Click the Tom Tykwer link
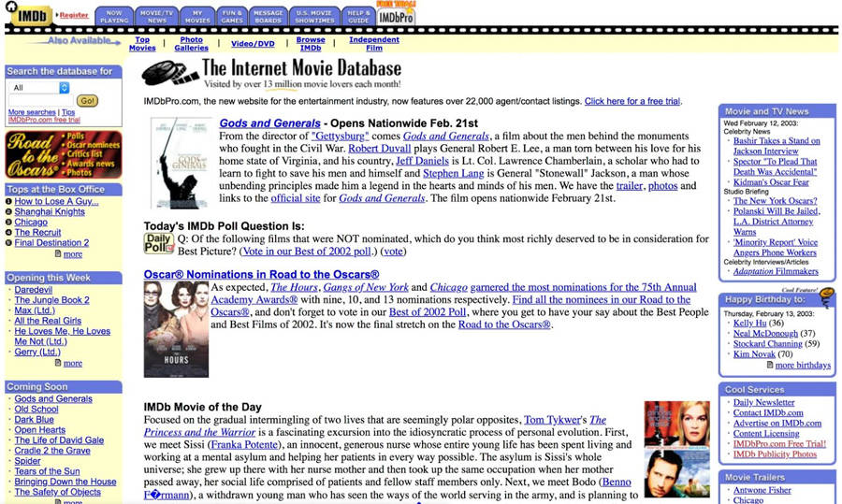Screen dimensions: 842x504 click(x=552, y=420)
